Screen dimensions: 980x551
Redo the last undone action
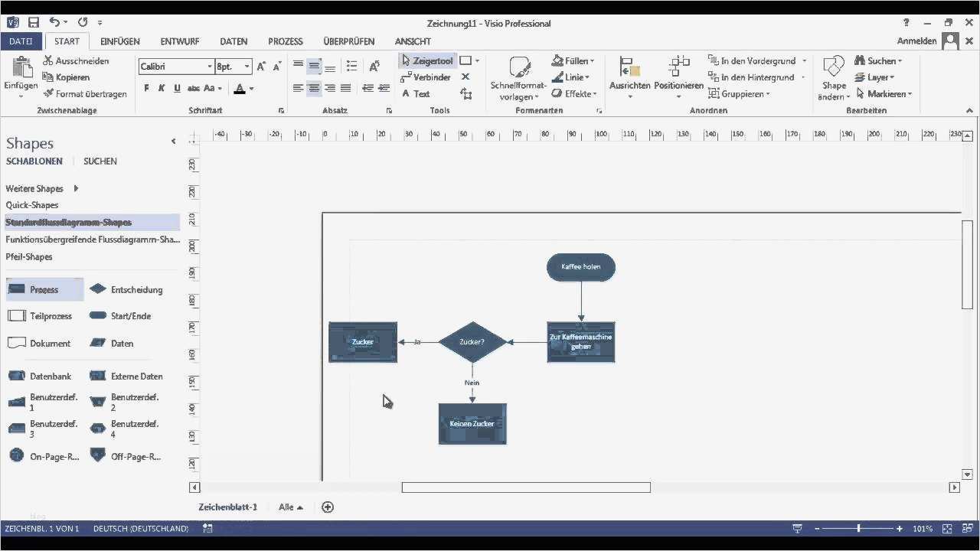pyautogui.click(x=83, y=23)
